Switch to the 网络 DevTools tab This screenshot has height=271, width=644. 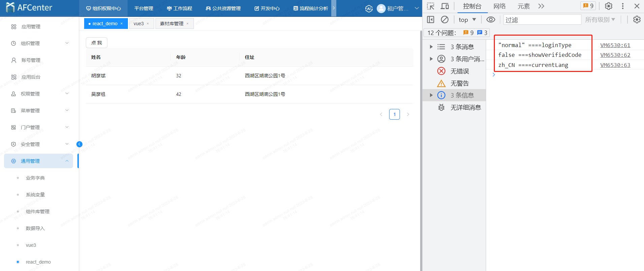pyautogui.click(x=500, y=6)
